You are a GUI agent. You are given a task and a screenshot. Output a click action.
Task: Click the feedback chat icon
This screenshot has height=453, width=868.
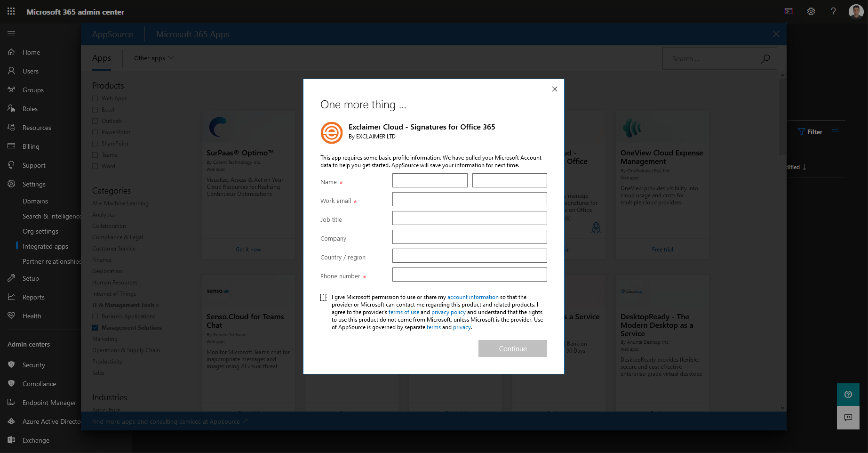point(848,418)
